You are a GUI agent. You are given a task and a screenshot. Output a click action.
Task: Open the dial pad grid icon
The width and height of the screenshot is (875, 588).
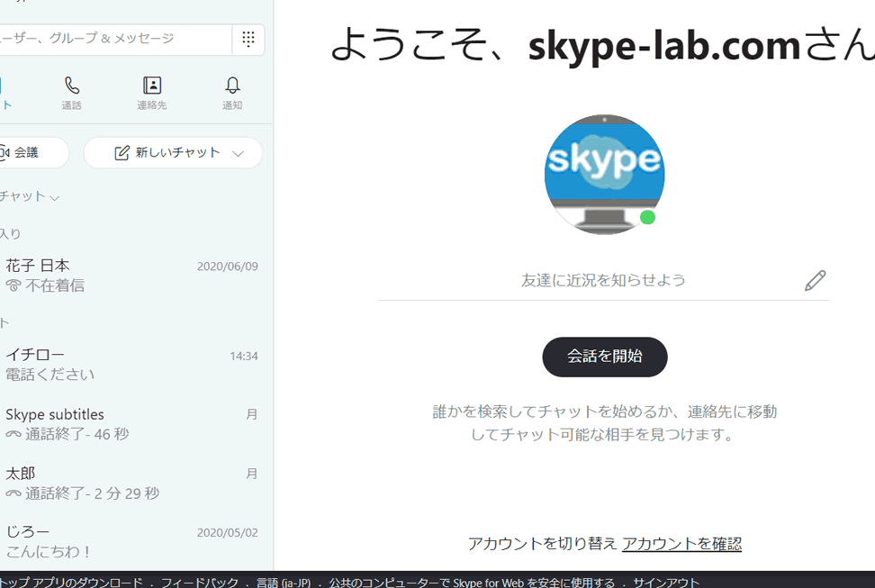point(248,39)
